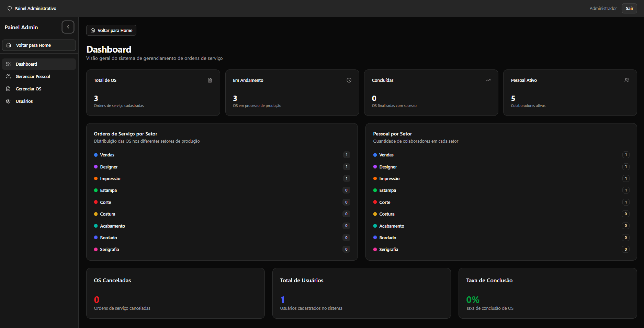This screenshot has height=328, width=644.
Task: Click the gear icon next to Usuários
Action: (x=9, y=101)
